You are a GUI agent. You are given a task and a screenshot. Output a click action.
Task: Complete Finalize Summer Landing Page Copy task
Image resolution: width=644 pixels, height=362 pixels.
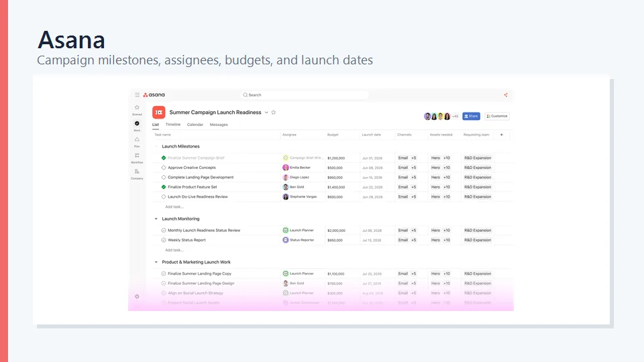pyautogui.click(x=164, y=274)
